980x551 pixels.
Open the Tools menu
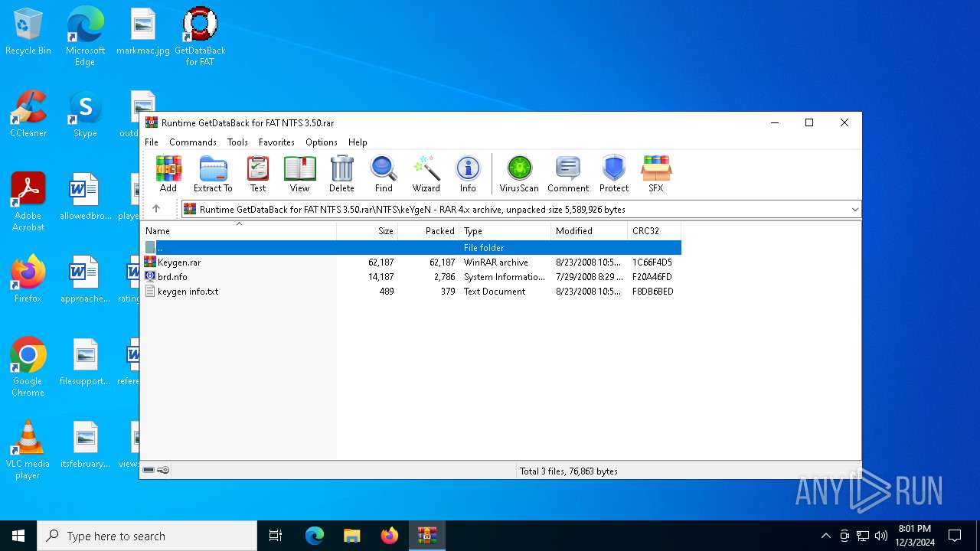(237, 142)
